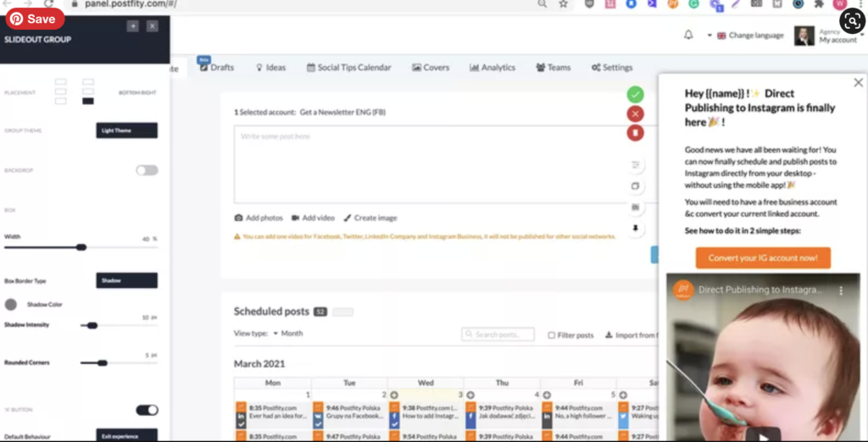The width and height of the screenshot is (868, 442).
Task: Close the Instagram announcement slideout
Action: coord(858,83)
